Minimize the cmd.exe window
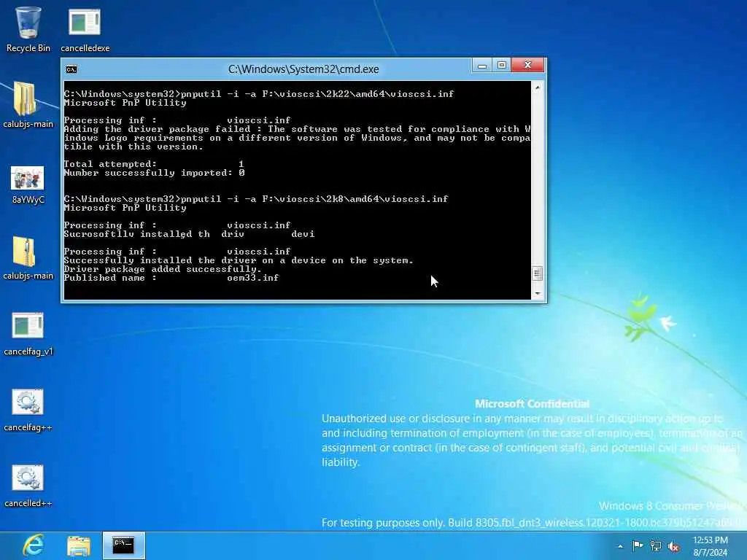Image resolution: width=747 pixels, height=560 pixels. click(x=482, y=65)
